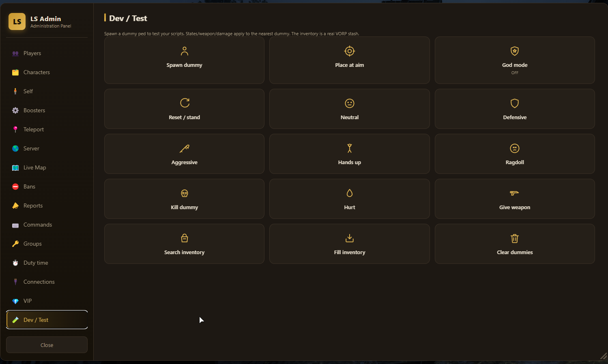608x364 pixels.
Task: Open the Connections page
Action: pyautogui.click(x=47, y=282)
